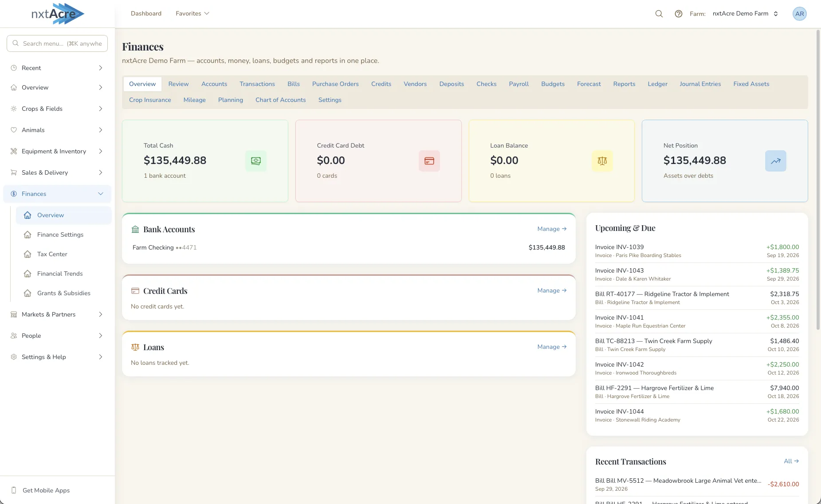Click the Settings & Help gear icon

coord(14,357)
